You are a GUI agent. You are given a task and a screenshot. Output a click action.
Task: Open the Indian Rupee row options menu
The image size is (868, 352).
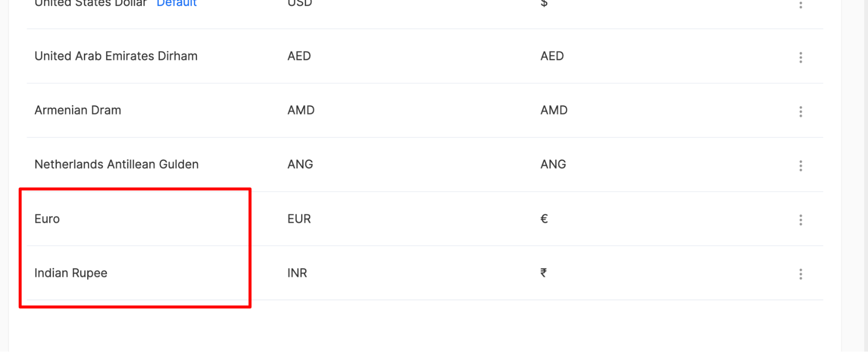tap(801, 274)
